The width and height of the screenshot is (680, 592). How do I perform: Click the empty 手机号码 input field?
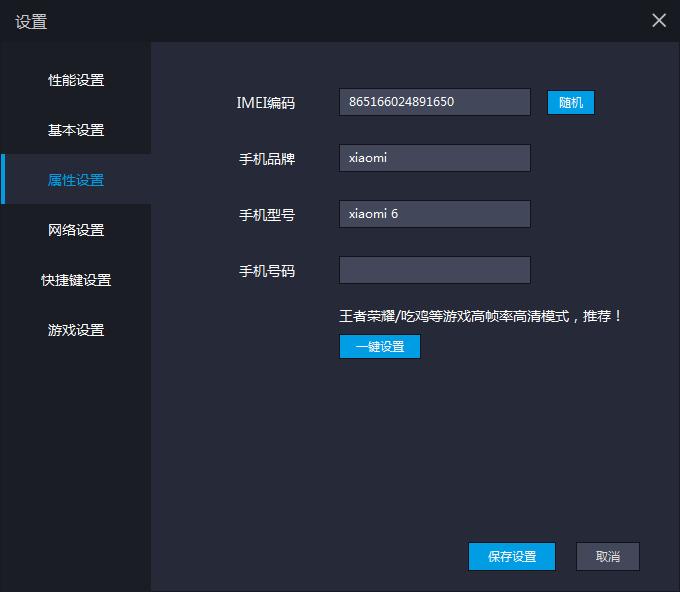(434, 270)
